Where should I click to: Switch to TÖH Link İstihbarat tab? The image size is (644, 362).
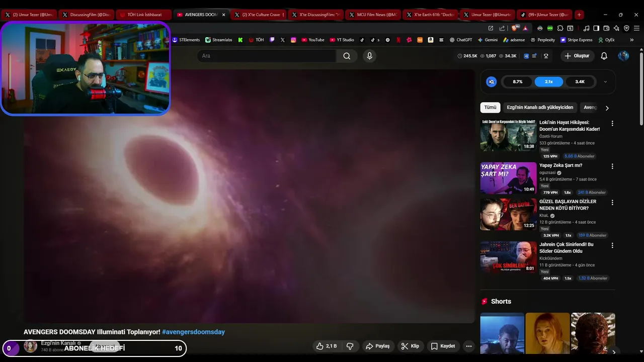144,15
